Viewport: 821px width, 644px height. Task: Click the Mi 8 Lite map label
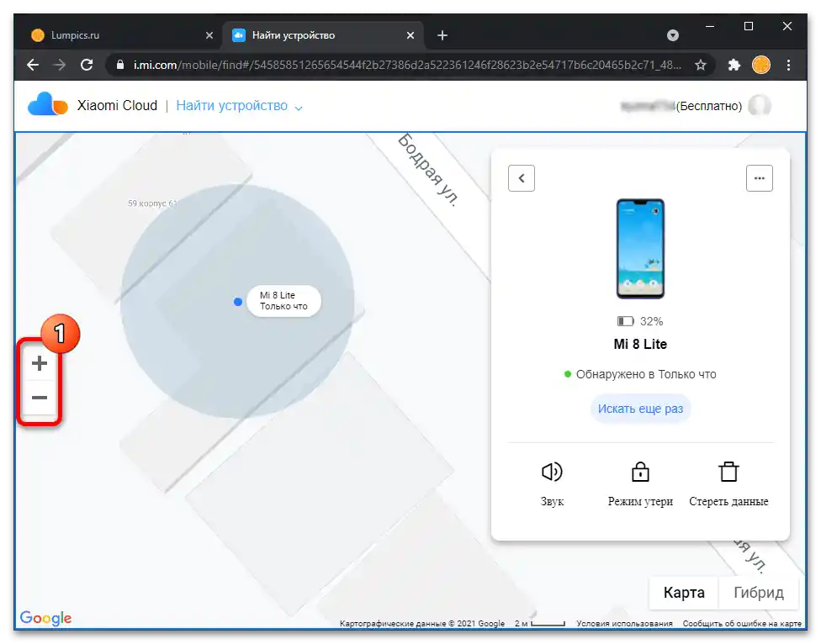283,301
